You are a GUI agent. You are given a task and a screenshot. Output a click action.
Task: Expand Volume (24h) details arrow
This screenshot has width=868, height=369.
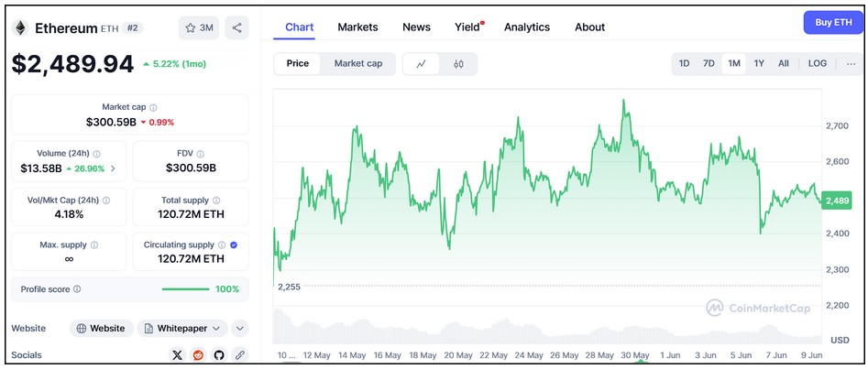(113, 168)
